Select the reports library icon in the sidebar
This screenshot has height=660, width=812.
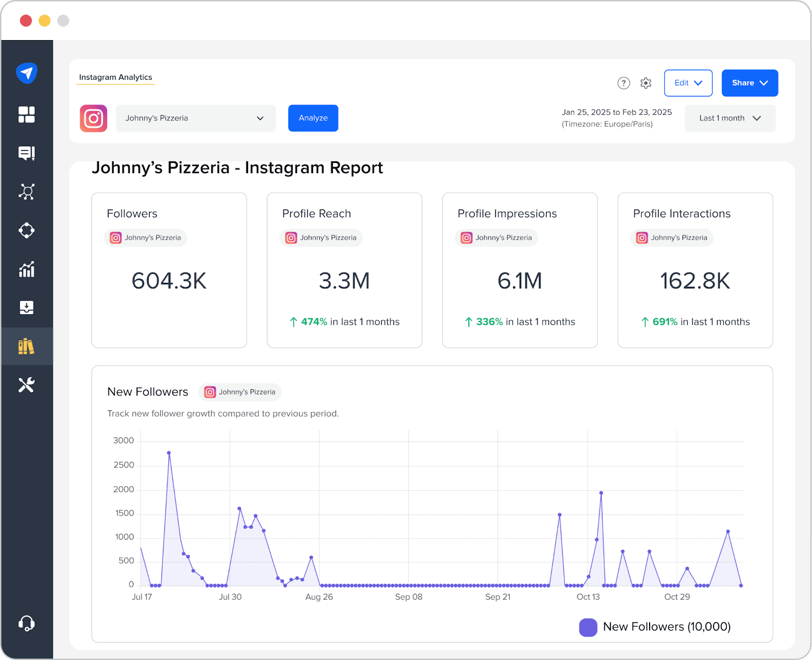point(27,346)
